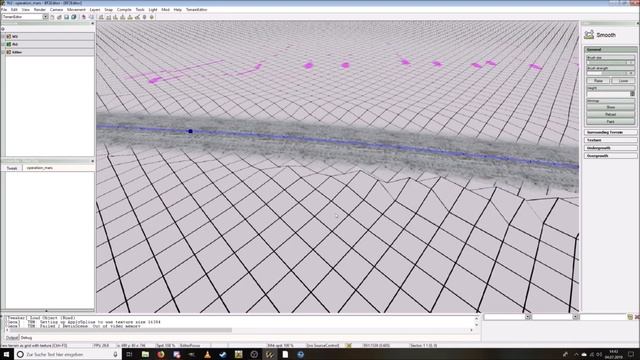
Task: Click the Height field spinner arrows
Action: pyautogui.click(x=632, y=94)
